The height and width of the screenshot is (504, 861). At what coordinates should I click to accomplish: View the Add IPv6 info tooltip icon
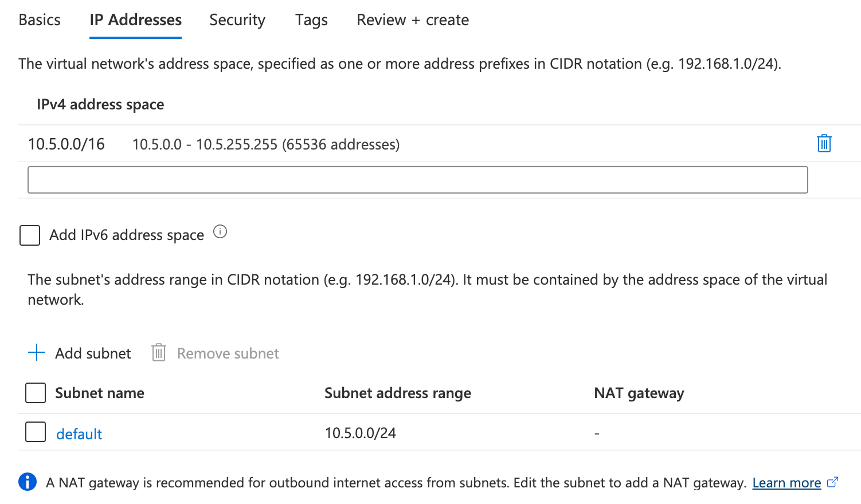[220, 232]
